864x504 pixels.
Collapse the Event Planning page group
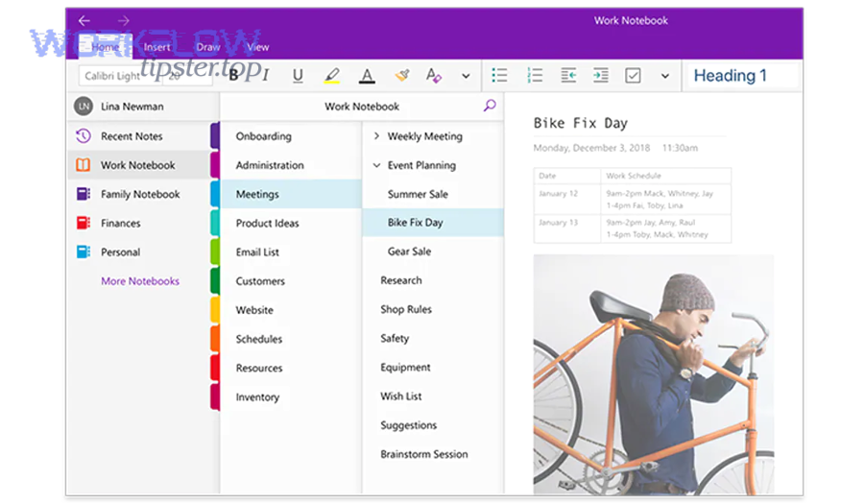pyautogui.click(x=376, y=165)
